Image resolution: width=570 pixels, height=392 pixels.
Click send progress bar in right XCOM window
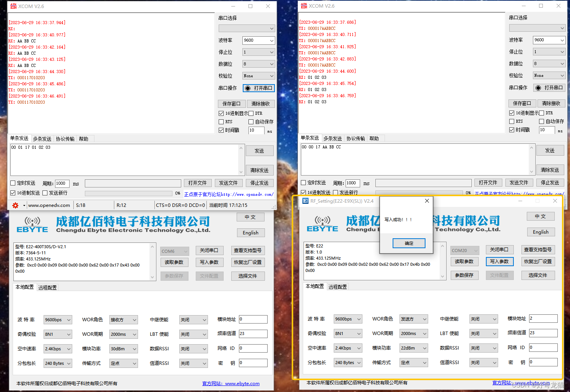click(x=419, y=193)
